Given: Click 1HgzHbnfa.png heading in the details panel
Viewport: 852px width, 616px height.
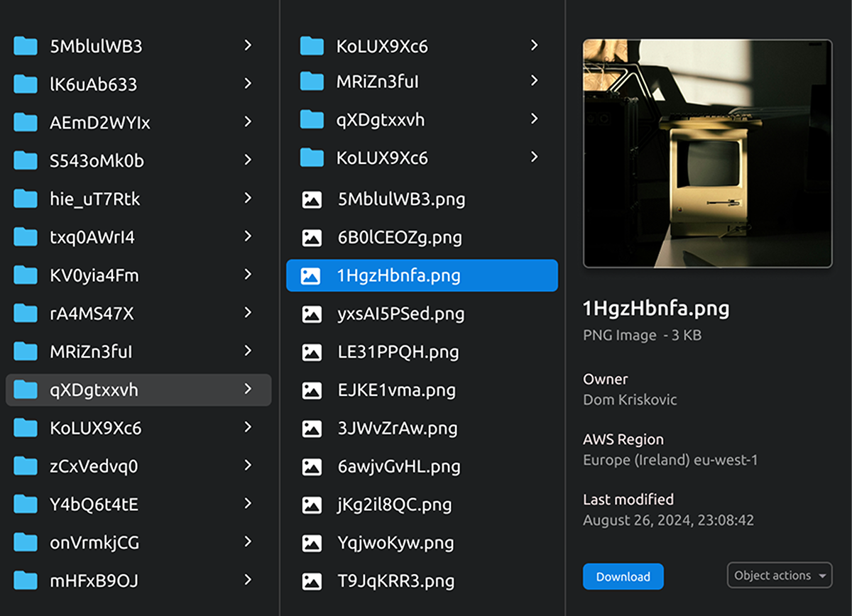Looking at the screenshot, I should click(x=656, y=309).
